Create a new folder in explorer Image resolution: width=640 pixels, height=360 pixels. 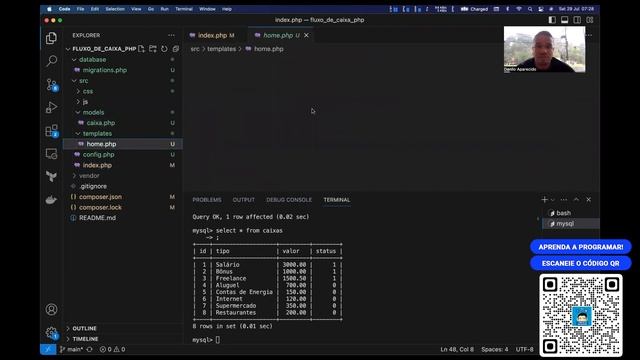tap(153, 49)
